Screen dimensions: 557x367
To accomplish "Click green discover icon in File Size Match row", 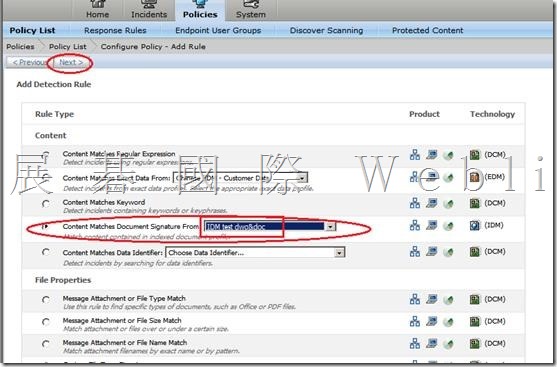I will click(x=448, y=322).
